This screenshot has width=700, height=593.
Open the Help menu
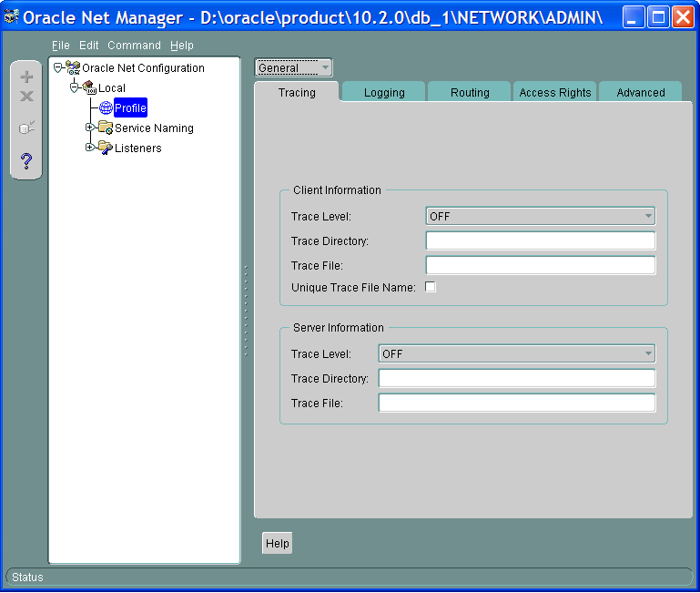coord(182,46)
